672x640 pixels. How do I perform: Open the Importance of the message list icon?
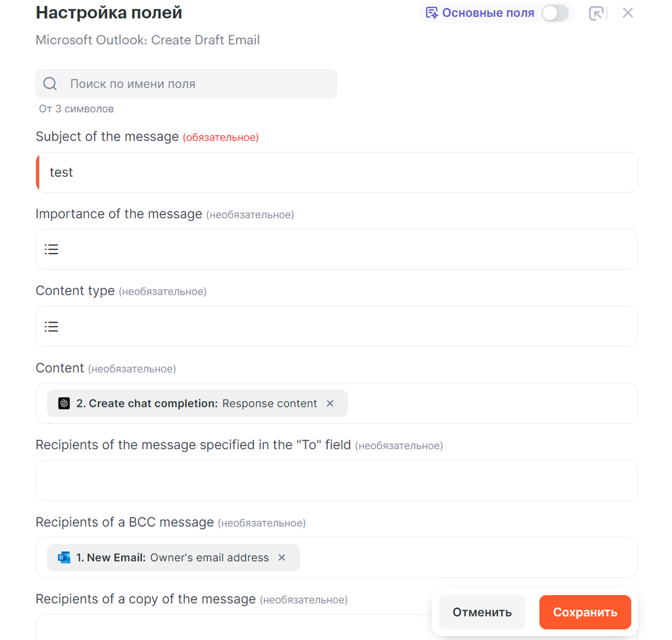click(x=52, y=249)
